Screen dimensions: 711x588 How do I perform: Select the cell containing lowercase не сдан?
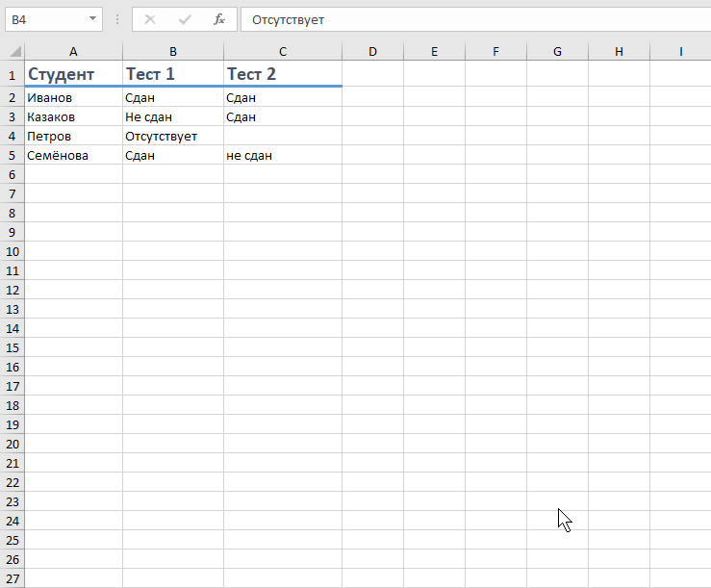coord(283,155)
